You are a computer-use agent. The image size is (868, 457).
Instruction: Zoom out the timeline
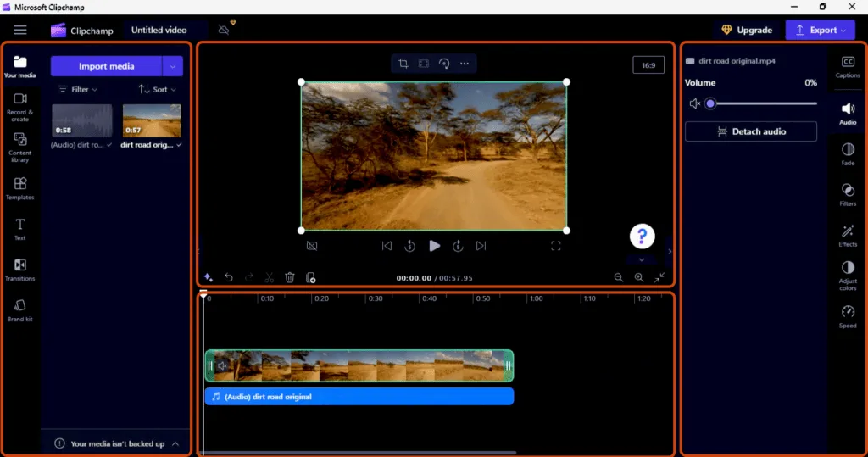[x=618, y=277]
